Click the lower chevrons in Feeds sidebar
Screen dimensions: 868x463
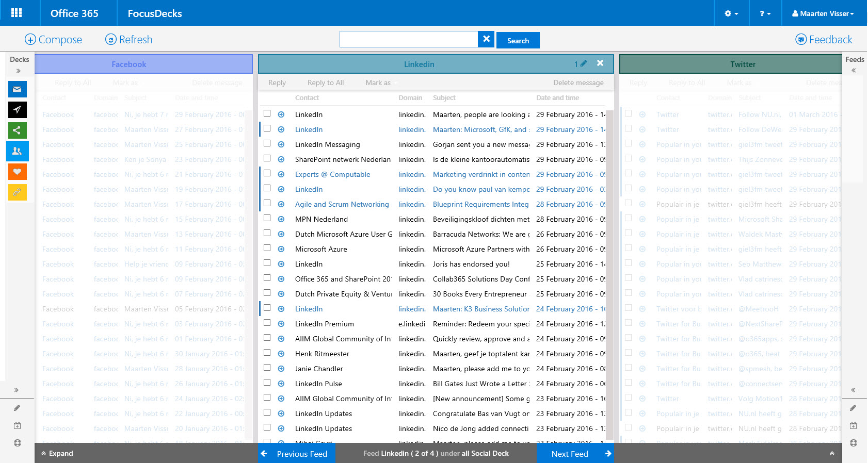[x=853, y=390]
